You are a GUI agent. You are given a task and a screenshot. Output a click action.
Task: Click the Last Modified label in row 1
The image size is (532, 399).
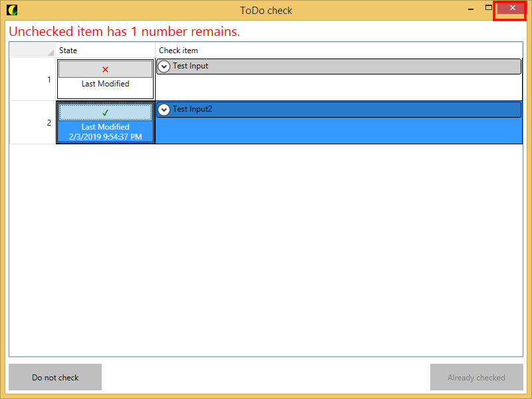(105, 84)
